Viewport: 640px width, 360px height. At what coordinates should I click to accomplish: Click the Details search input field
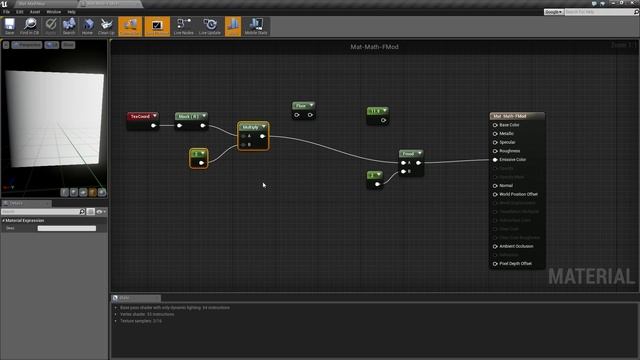coord(40,211)
